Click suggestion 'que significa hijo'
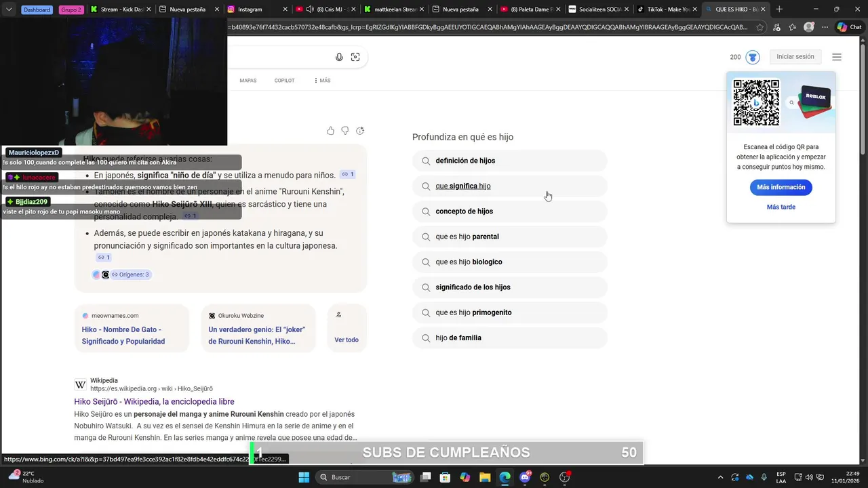868x488 pixels. tap(509, 186)
